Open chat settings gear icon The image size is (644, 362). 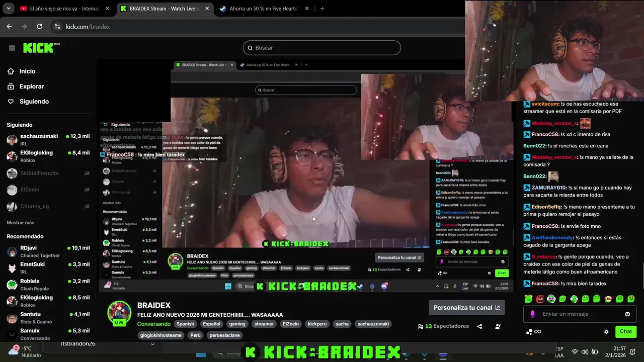pyautogui.click(x=606, y=332)
